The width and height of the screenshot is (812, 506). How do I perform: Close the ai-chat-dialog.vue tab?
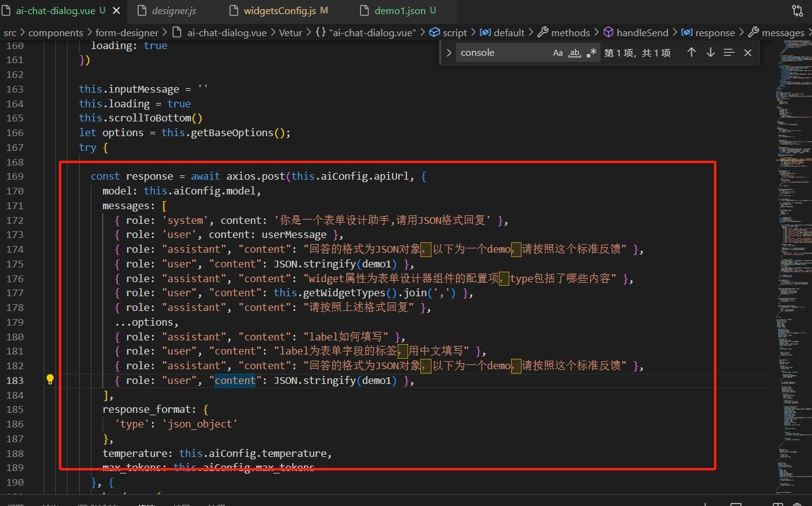tap(116, 10)
